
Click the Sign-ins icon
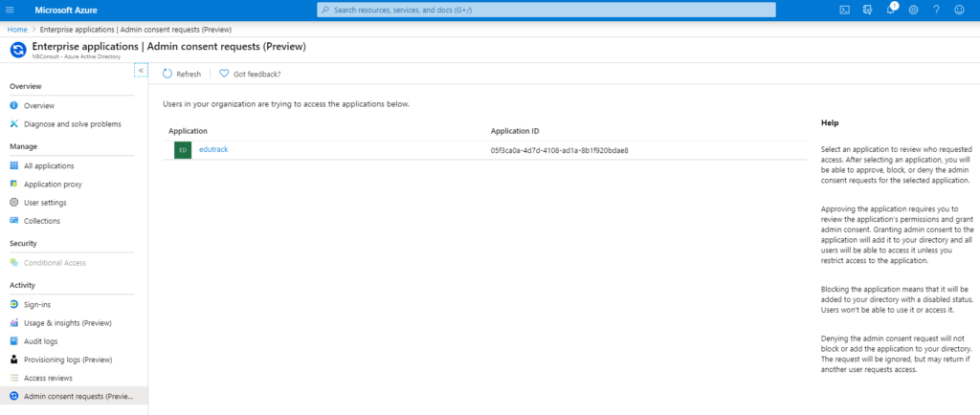14,304
